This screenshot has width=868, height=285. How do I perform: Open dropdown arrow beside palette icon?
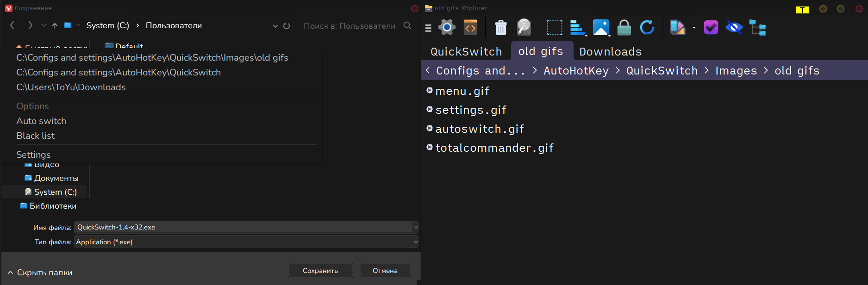(x=694, y=28)
